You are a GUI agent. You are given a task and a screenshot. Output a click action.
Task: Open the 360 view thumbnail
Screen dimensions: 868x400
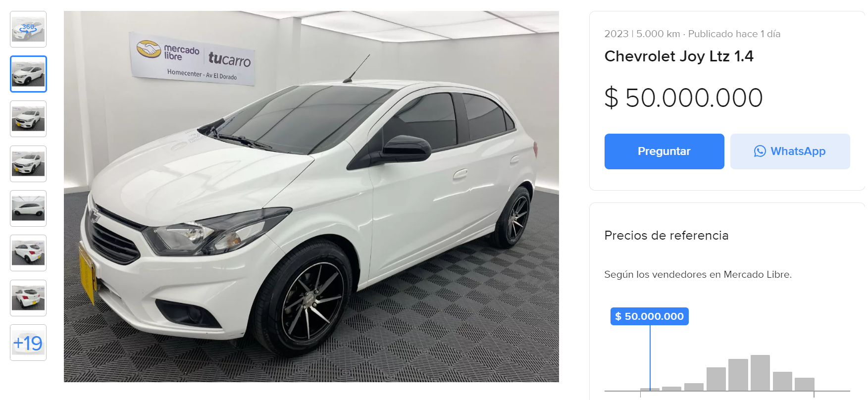tap(28, 29)
